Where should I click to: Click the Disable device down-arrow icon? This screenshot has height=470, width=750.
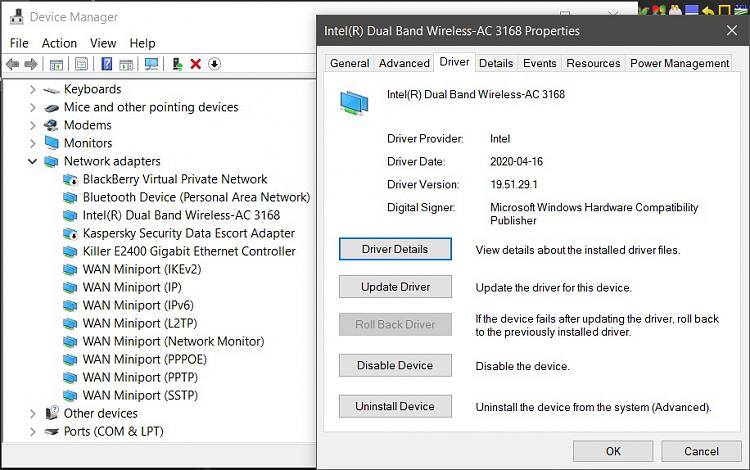[214, 64]
